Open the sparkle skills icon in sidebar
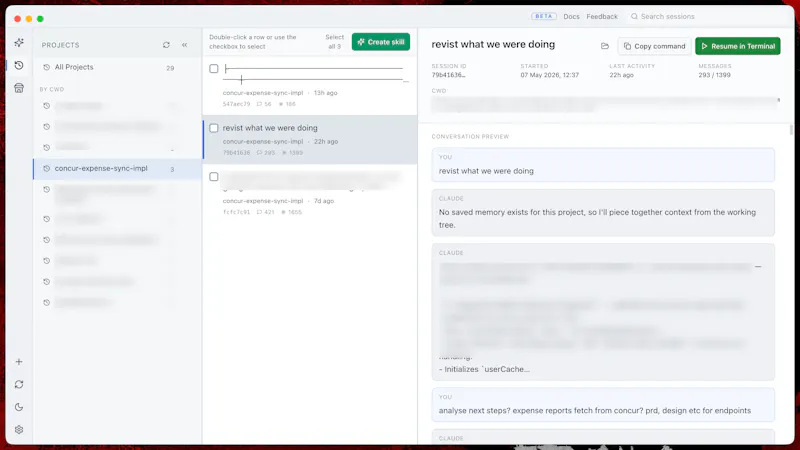 19,42
